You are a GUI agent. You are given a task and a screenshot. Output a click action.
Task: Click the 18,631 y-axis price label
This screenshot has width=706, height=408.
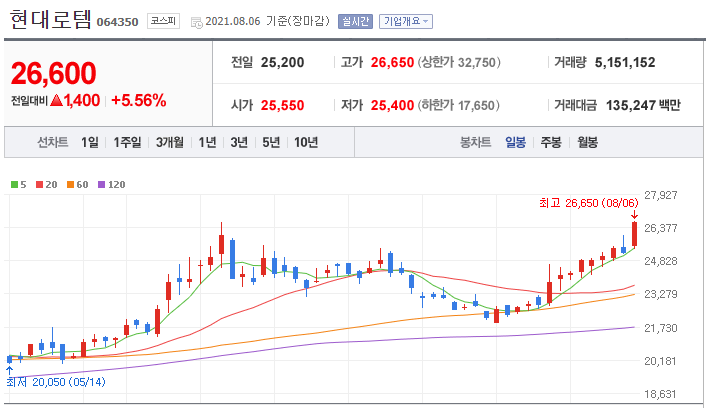(x=661, y=394)
